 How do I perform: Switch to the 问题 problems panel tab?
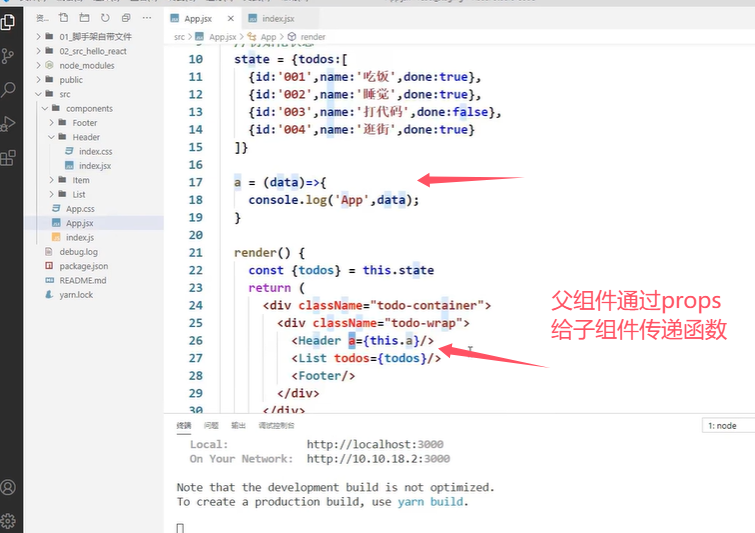[x=211, y=426]
